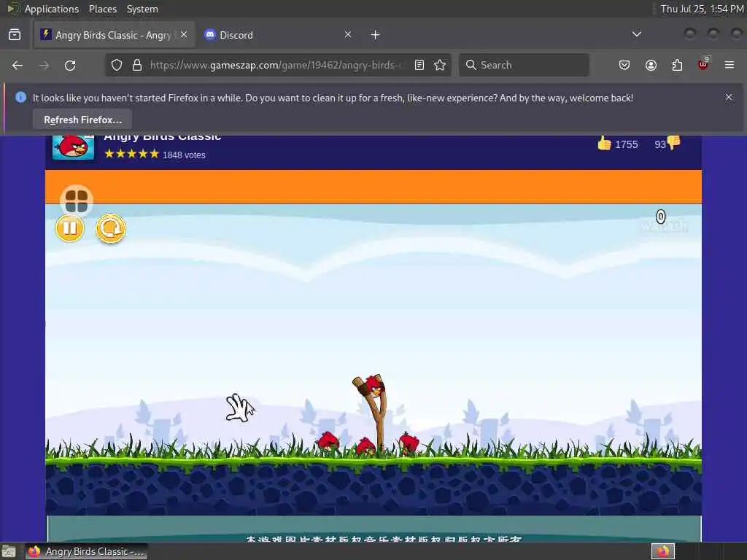Click the thumbs up like icon

[x=604, y=143]
